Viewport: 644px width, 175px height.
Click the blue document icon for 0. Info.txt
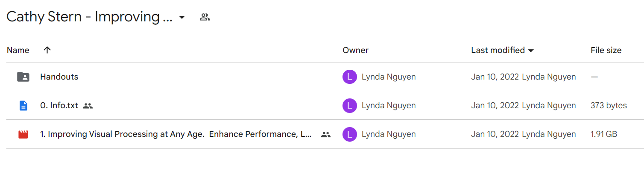tap(23, 106)
